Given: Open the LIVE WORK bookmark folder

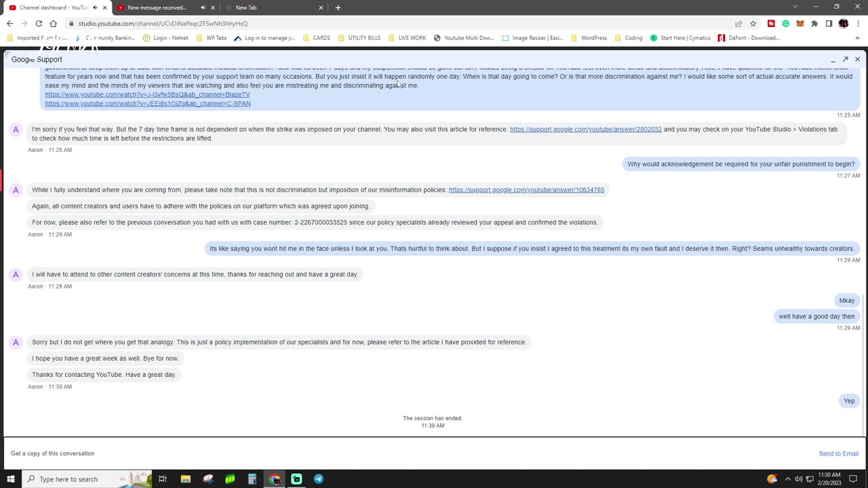Looking at the screenshot, I should [407, 38].
